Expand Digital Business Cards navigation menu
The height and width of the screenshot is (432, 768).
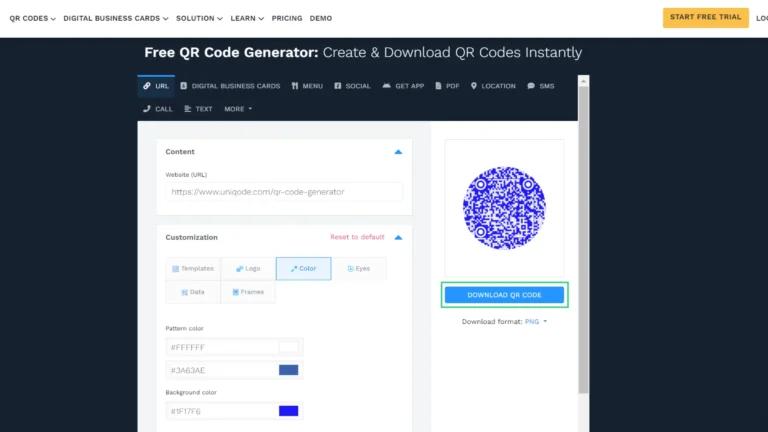[116, 18]
